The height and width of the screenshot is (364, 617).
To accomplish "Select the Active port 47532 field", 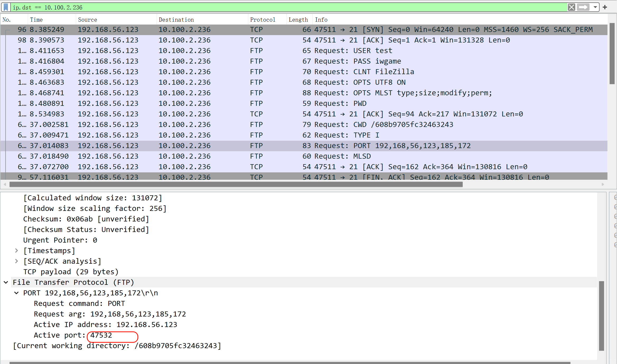I will coord(73,335).
